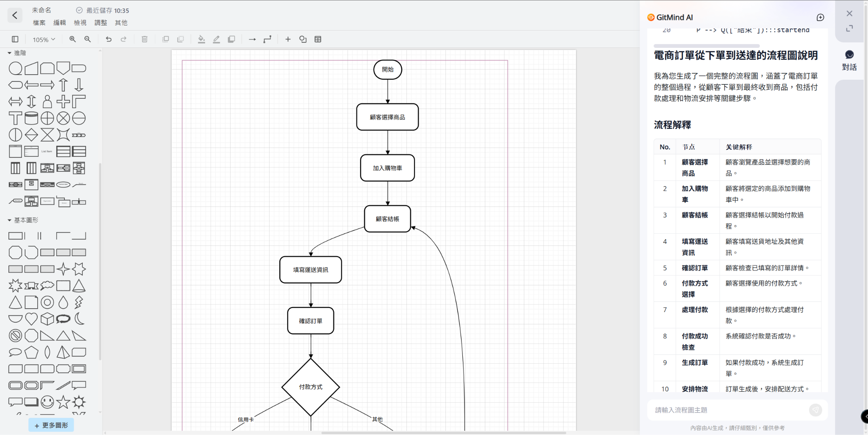Open the 105% zoom level dropdown
The width and height of the screenshot is (868, 435).
[x=44, y=39]
